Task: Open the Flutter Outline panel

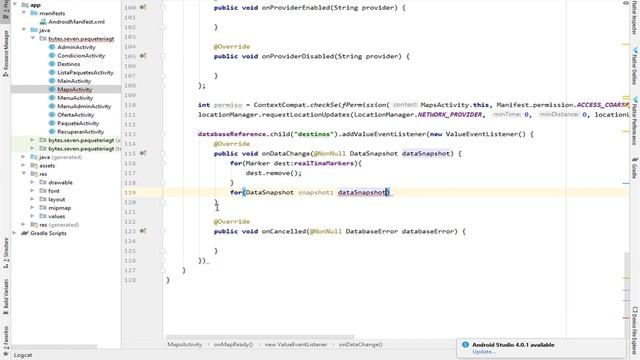Action: (635, 66)
